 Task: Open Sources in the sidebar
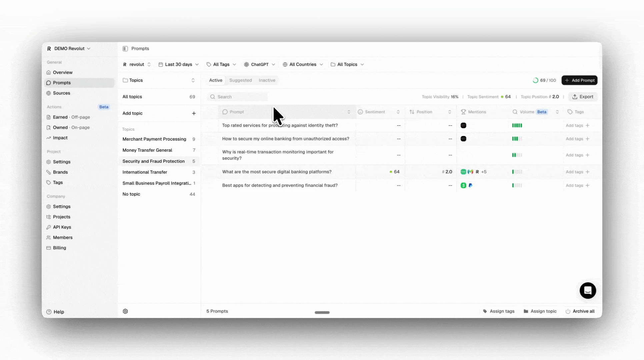[62, 93]
